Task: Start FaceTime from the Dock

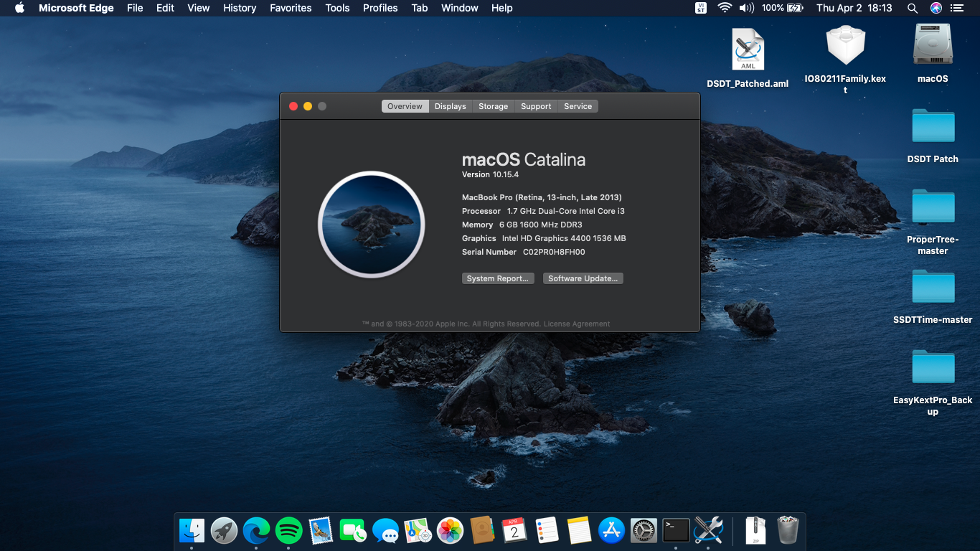Action: coord(353,531)
